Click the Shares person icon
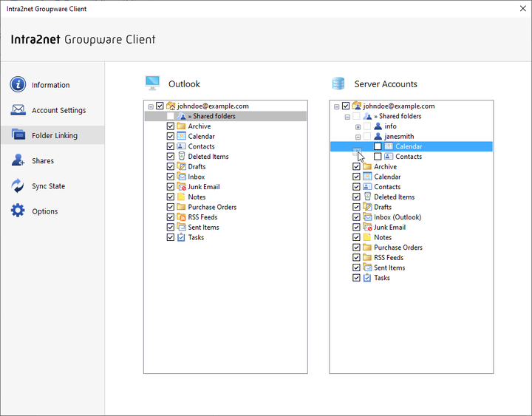Image resolution: width=532 pixels, height=416 pixels. coord(18,160)
